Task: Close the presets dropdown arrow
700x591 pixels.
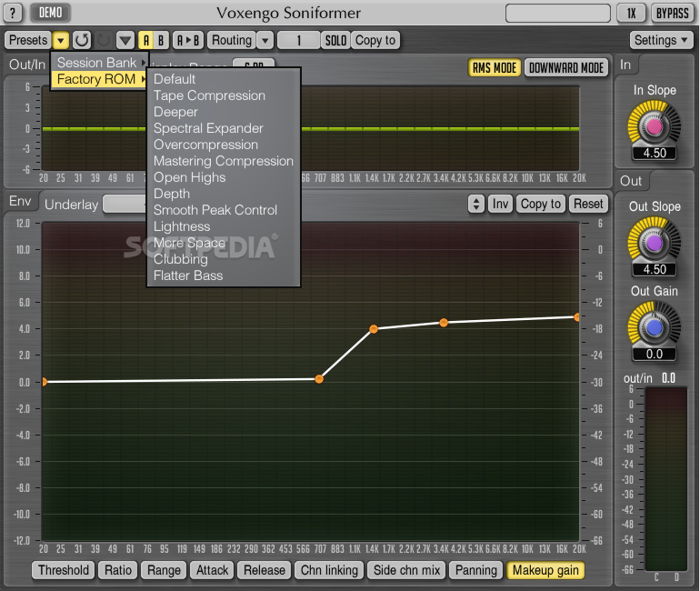Action: 61,40
